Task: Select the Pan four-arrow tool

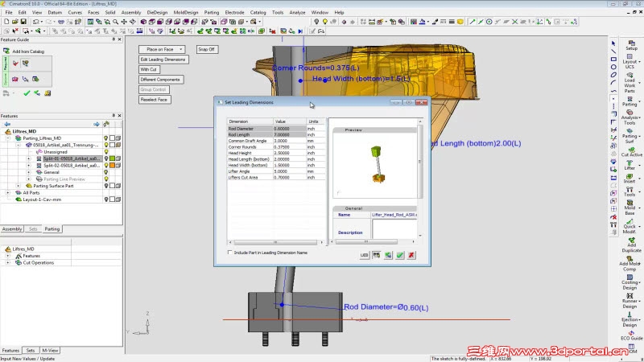Action: point(124,22)
